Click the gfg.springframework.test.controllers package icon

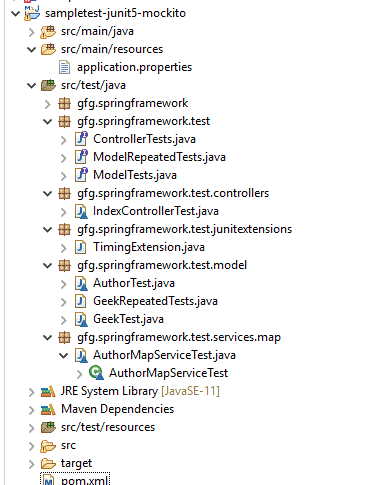[64, 194]
